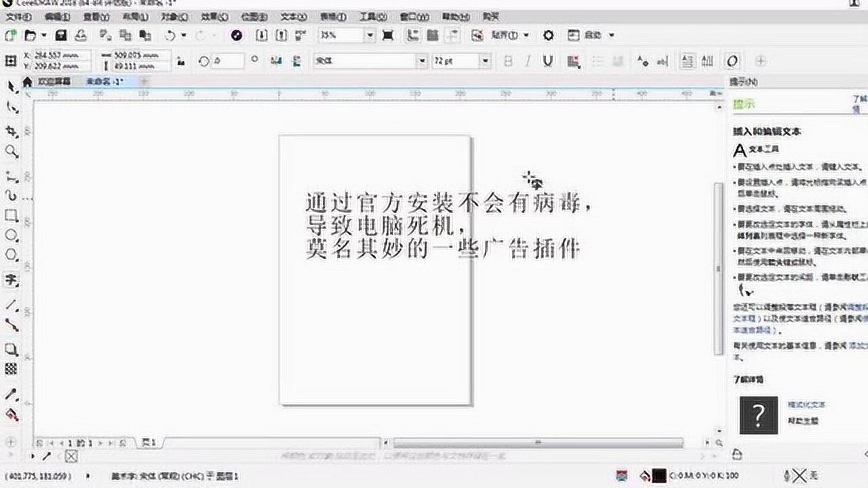
Task: Click the rotation angle input field
Action: pyautogui.click(x=228, y=61)
